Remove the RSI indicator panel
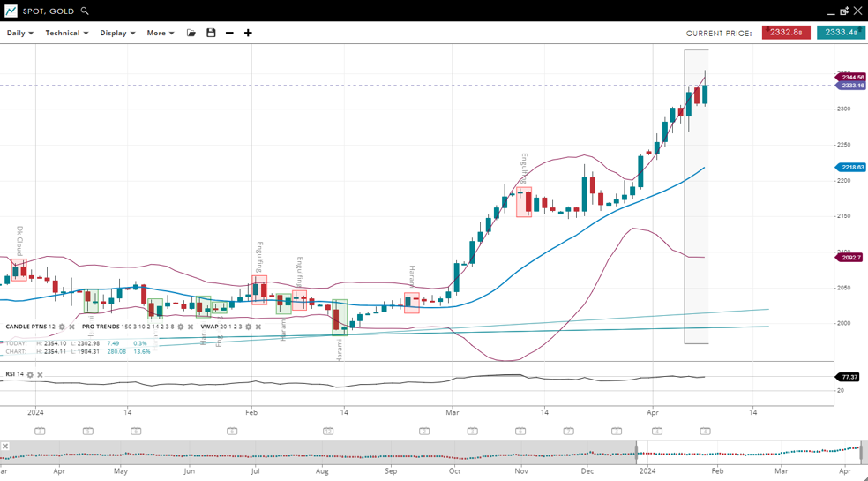The image size is (868, 481). click(x=40, y=375)
